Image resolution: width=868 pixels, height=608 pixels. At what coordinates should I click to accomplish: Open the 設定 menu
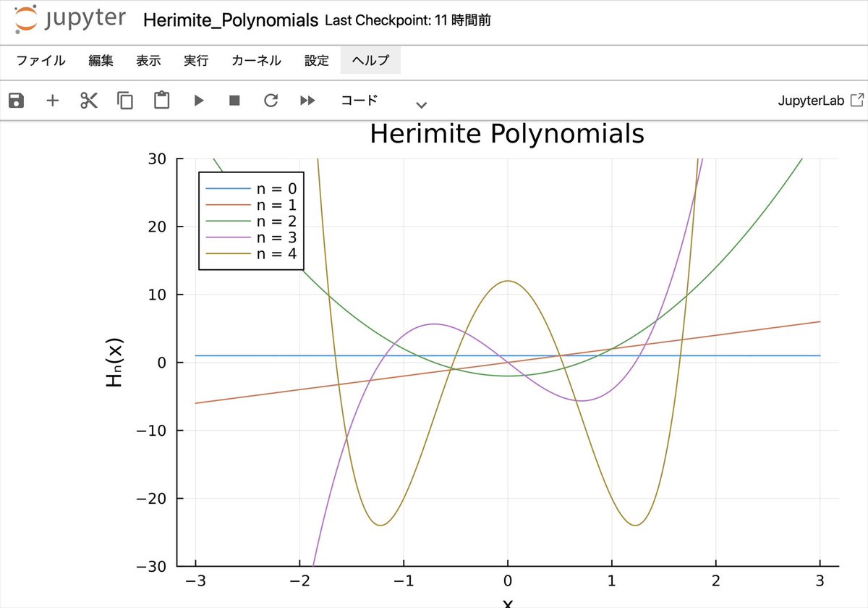pyautogui.click(x=317, y=61)
